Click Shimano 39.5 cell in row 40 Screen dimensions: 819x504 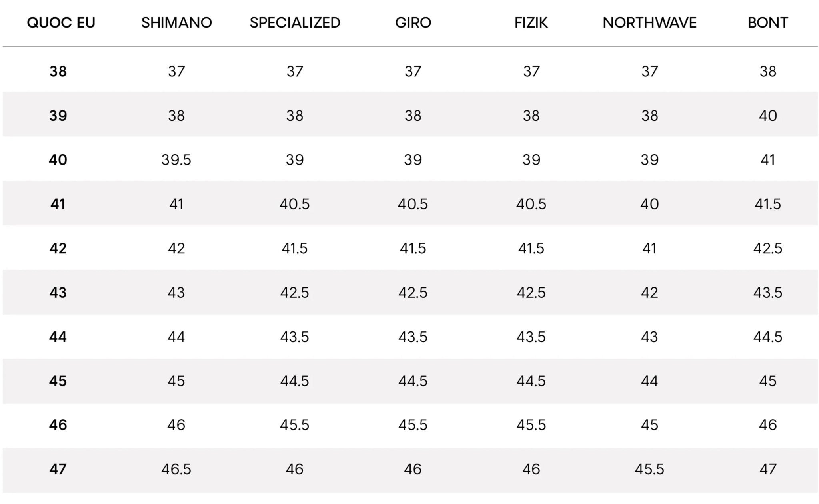(176, 160)
